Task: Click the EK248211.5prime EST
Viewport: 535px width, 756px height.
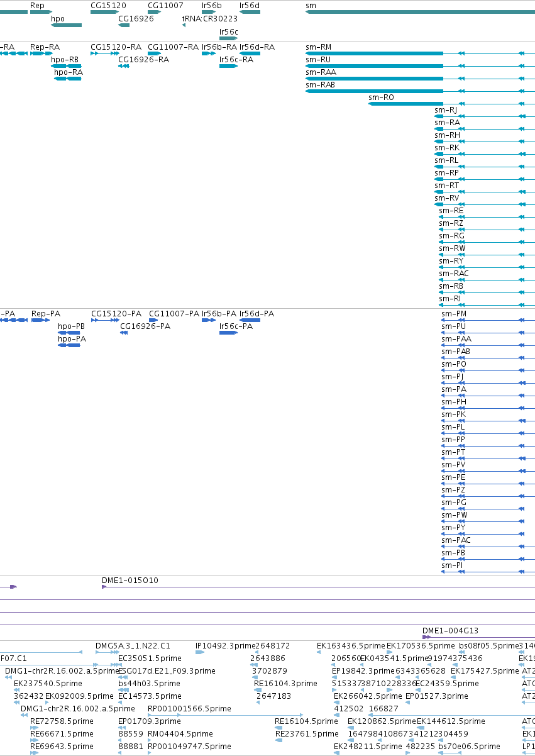Action: (x=337, y=753)
